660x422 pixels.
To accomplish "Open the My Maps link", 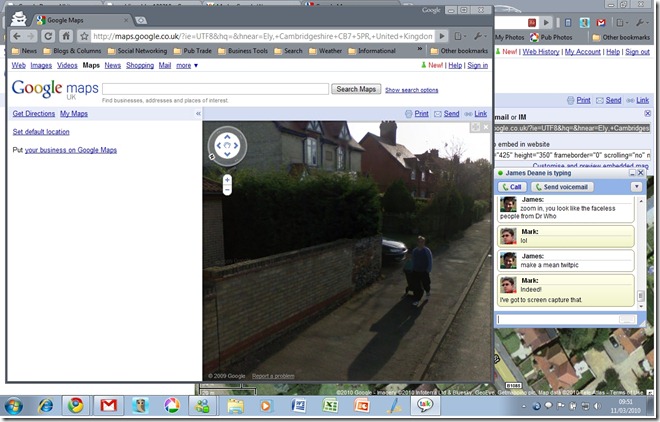I will [74, 114].
